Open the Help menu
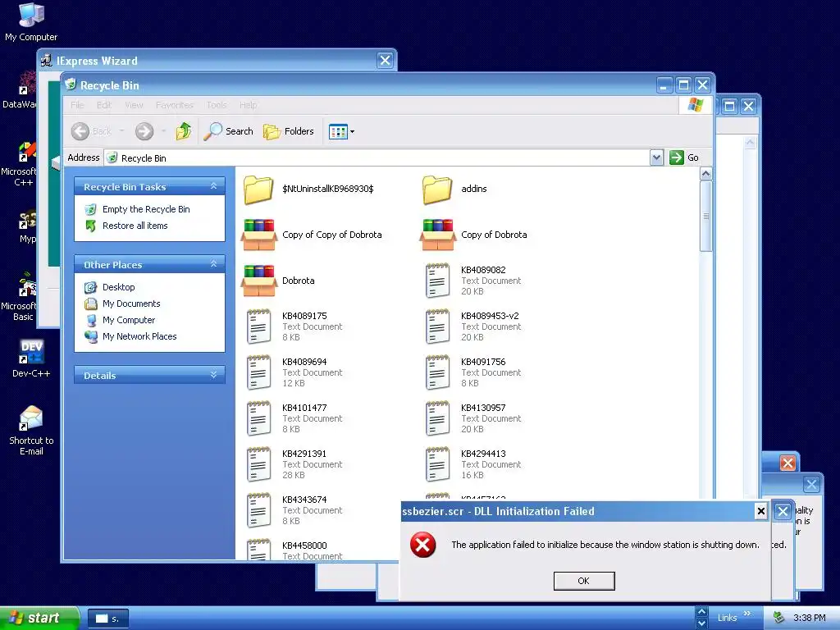 (248, 105)
